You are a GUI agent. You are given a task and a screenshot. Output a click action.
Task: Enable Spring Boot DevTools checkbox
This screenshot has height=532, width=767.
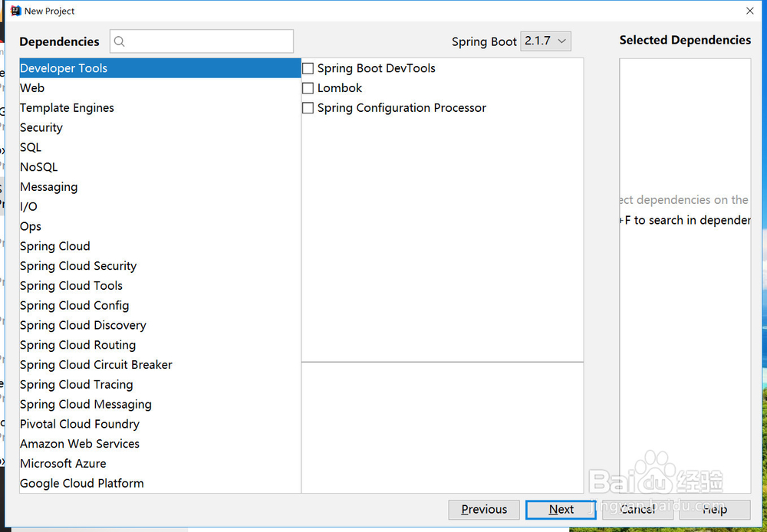click(x=308, y=68)
